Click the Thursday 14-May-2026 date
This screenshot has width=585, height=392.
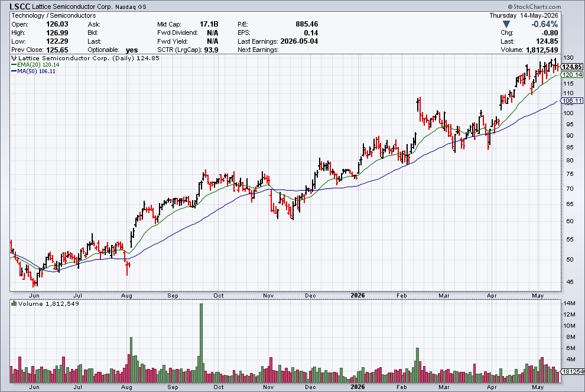click(524, 16)
